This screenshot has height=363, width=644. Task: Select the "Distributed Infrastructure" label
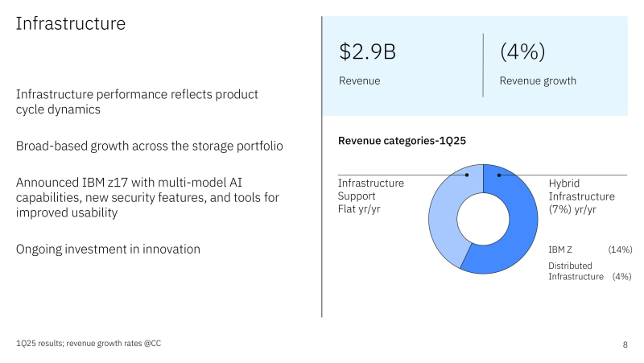point(576,271)
